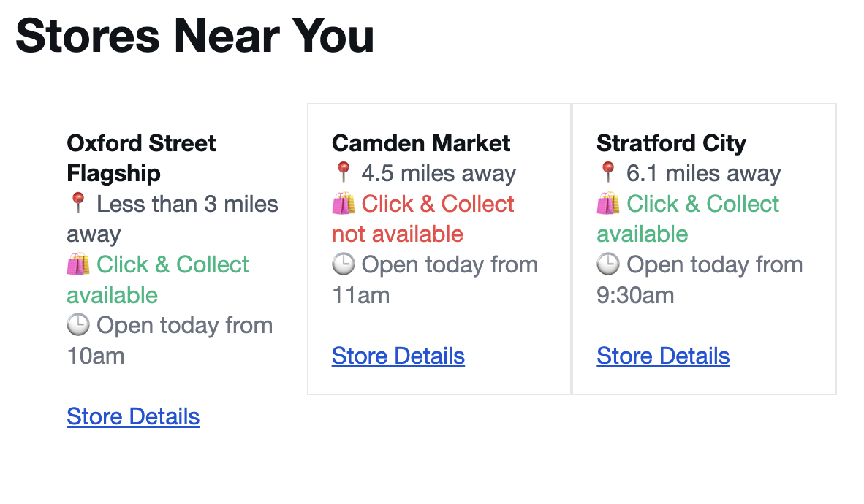Click the clock icon on the Camden Market card

pyautogui.click(x=342, y=264)
